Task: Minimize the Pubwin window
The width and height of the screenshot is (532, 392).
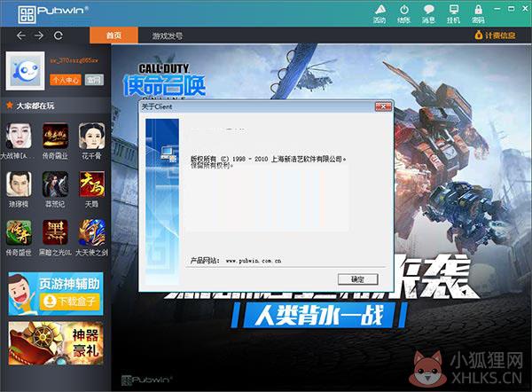Action: (x=497, y=9)
